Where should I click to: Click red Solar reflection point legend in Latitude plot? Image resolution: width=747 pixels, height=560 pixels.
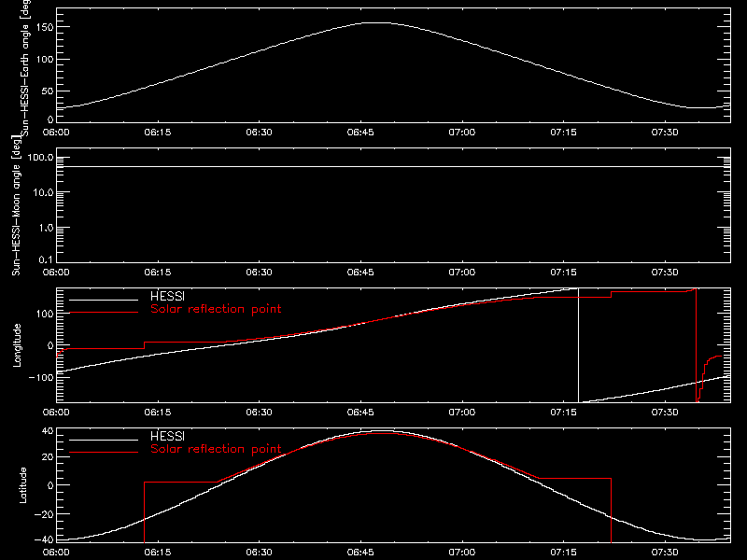[216, 449]
